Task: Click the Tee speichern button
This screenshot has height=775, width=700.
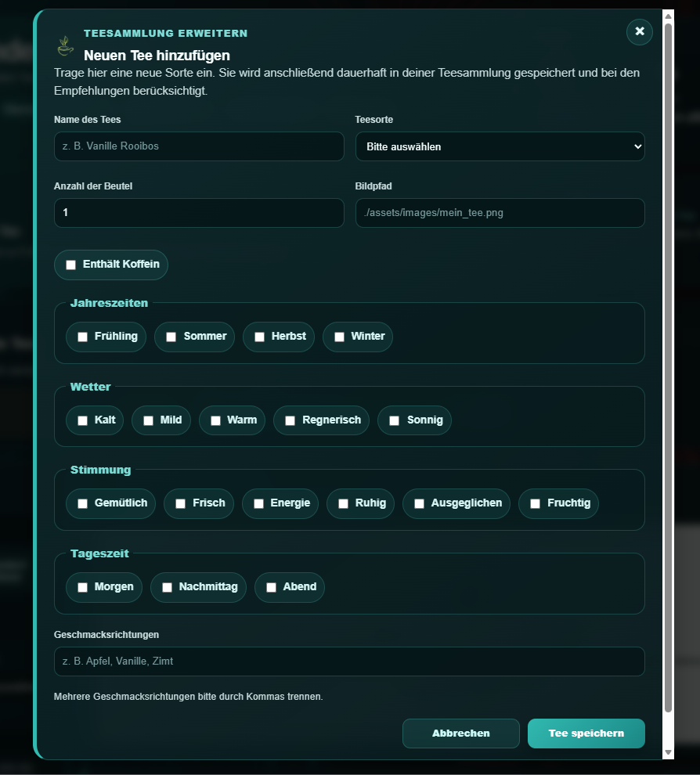Action: [586, 734]
